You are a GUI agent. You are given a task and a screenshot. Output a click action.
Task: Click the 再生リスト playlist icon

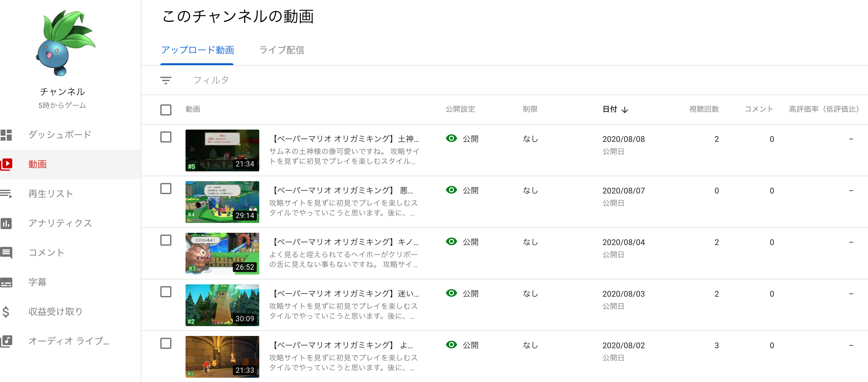click(x=6, y=194)
